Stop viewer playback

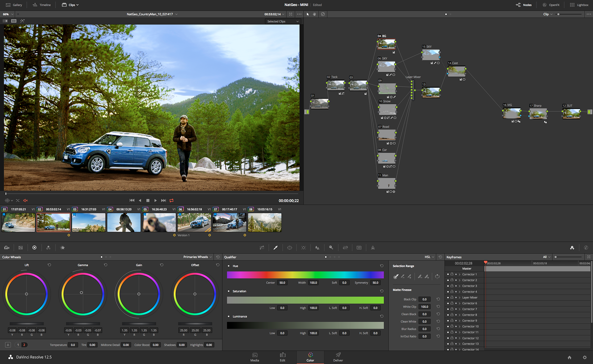point(148,201)
